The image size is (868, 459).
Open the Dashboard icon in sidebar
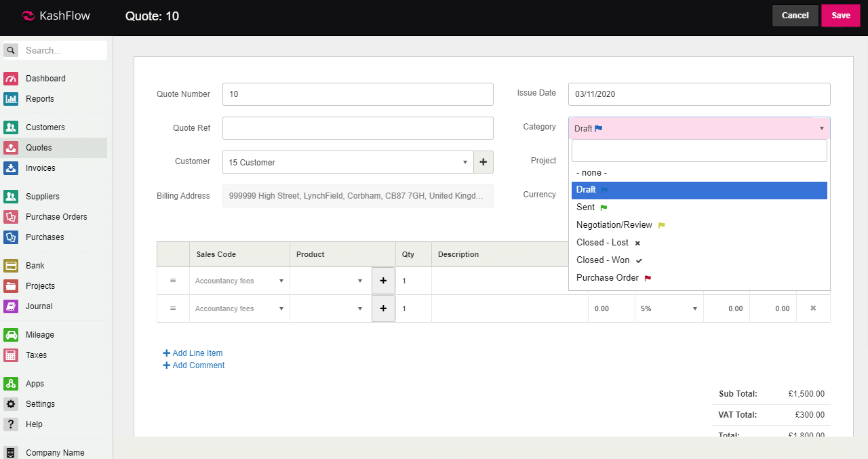11,79
